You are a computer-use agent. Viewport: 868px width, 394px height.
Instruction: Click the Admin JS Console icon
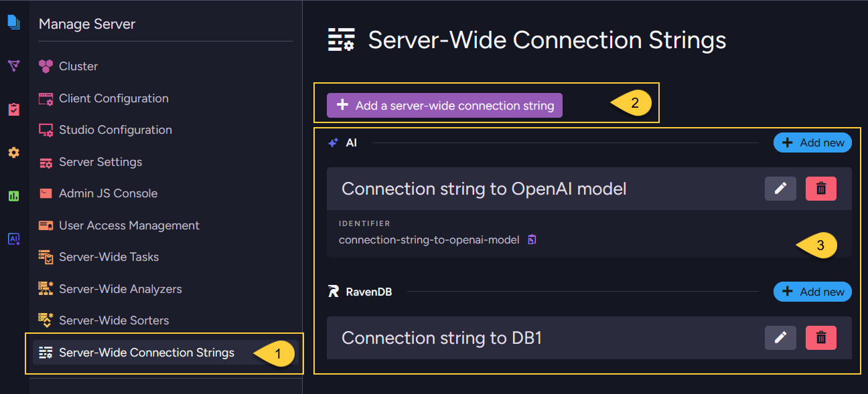click(46, 193)
